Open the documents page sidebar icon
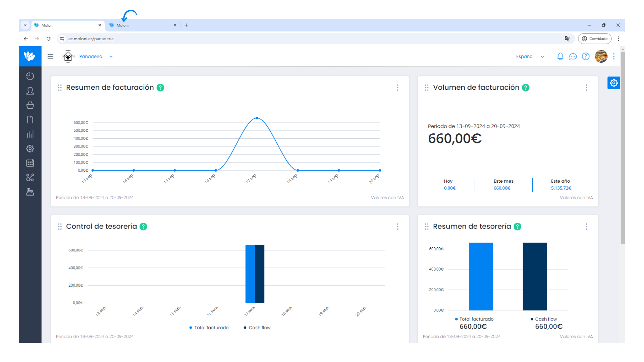The width and height of the screenshot is (644, 362). click(30, 120)
